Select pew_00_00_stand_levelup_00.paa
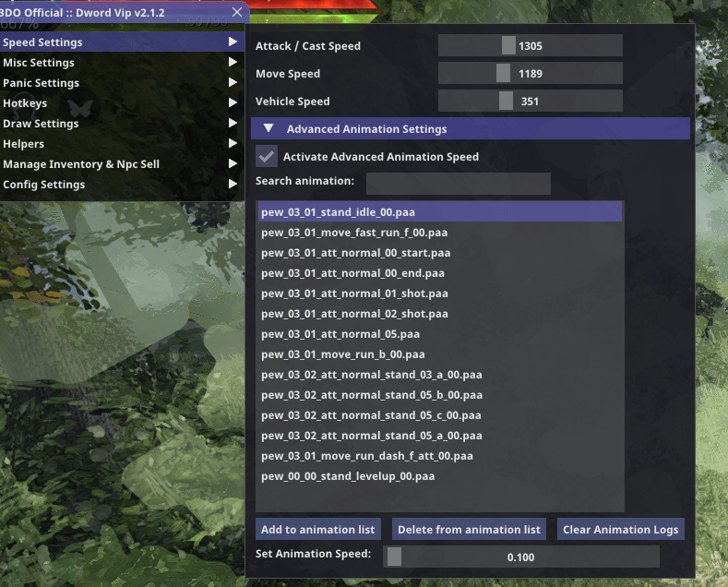The height and width of the screenshot is (587, 728). (x=440, y=476)
